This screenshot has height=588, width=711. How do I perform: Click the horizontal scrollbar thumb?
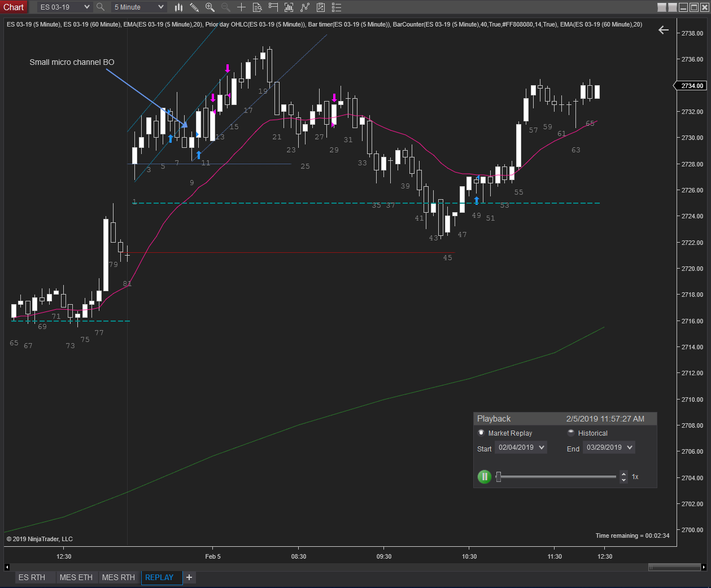(x=674, y=567)
